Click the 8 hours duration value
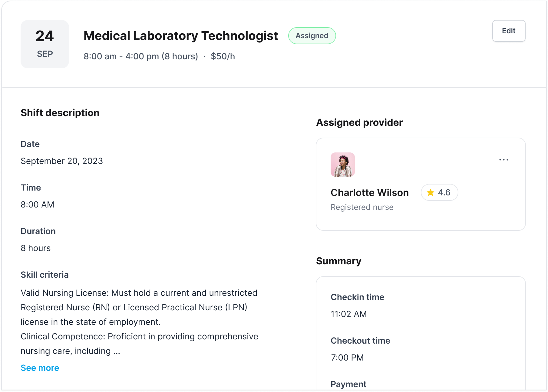Screen dimensions: 548x392 pos(36,248)
